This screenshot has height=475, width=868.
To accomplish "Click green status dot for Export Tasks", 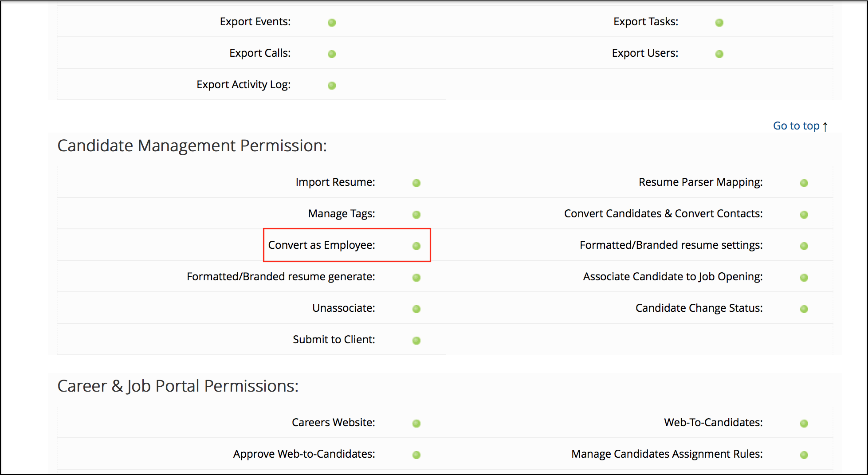I will 719,23.
